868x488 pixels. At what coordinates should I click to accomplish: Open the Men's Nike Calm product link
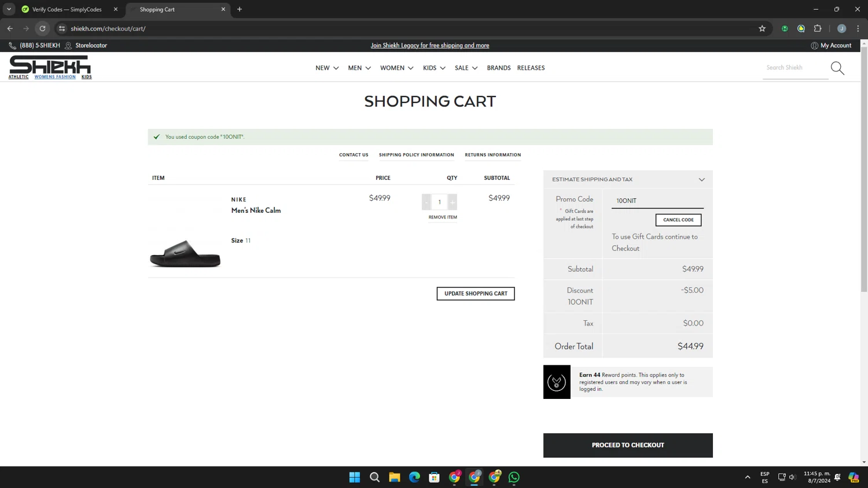(256, 210)
